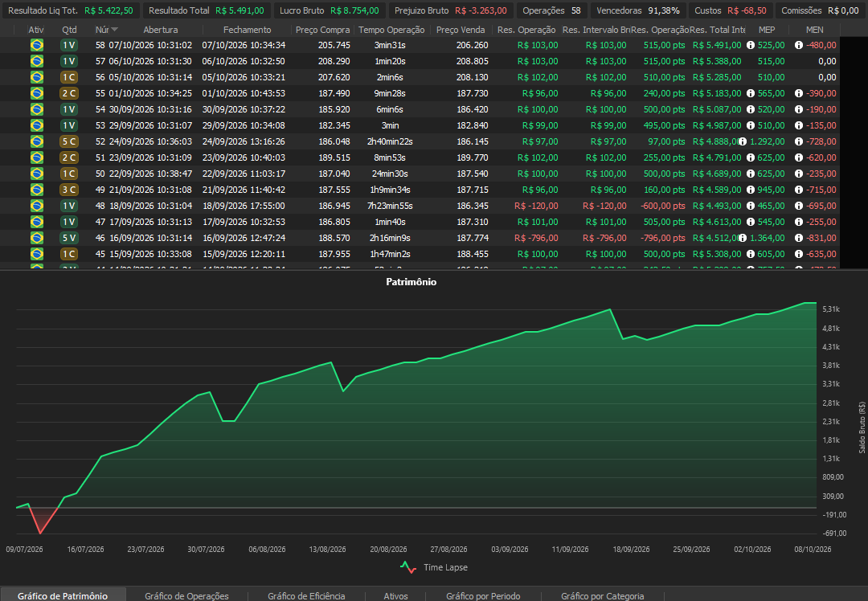Screen dimensions: 868x601
Task: Click the Time Lapse legend icon
Action: point(408,567)
